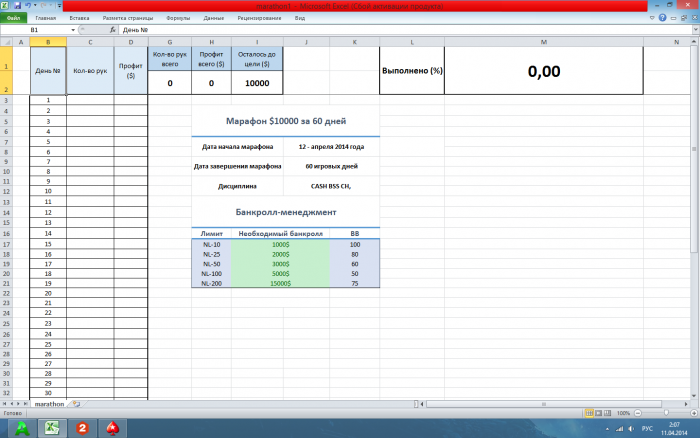Image resolution: width=700 pixels, height=438 pixels.
Task: Expand the formula bar with the chevron
Action: pyautogui.click(x=696, y=30)
